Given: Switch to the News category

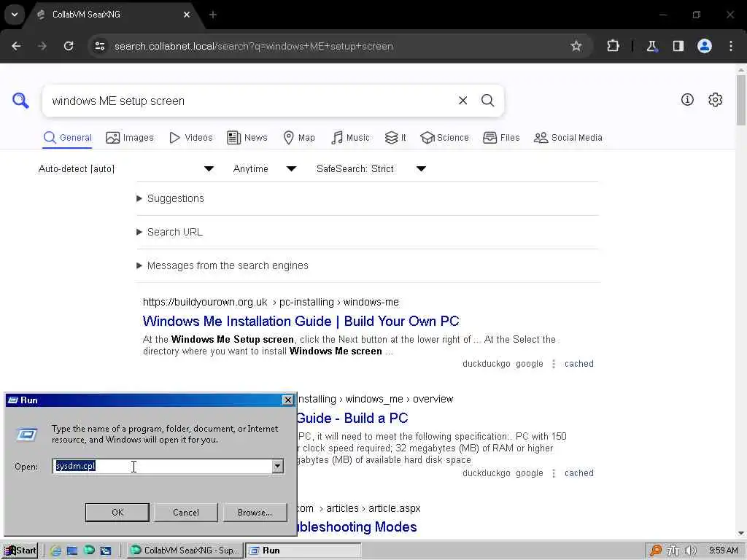Looking at the screenshot, I should click(247, 138).
